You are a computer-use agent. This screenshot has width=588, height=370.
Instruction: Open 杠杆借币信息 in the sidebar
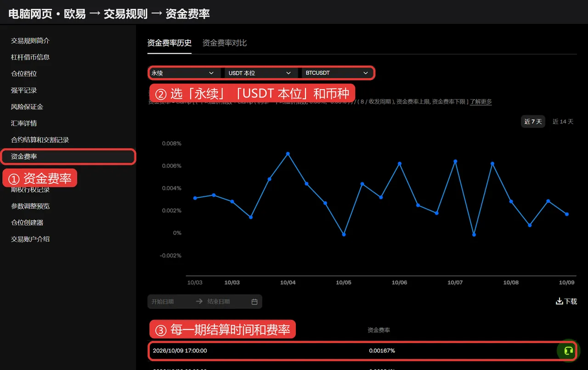[30, 57]
